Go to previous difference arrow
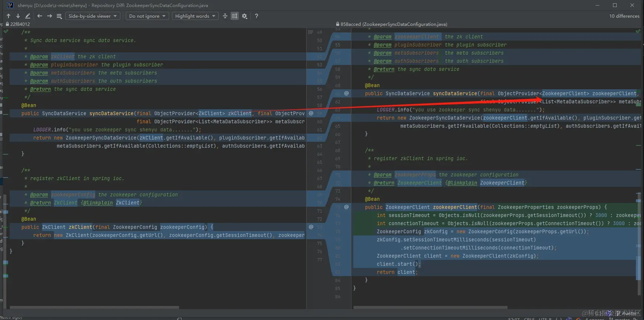 8,16
